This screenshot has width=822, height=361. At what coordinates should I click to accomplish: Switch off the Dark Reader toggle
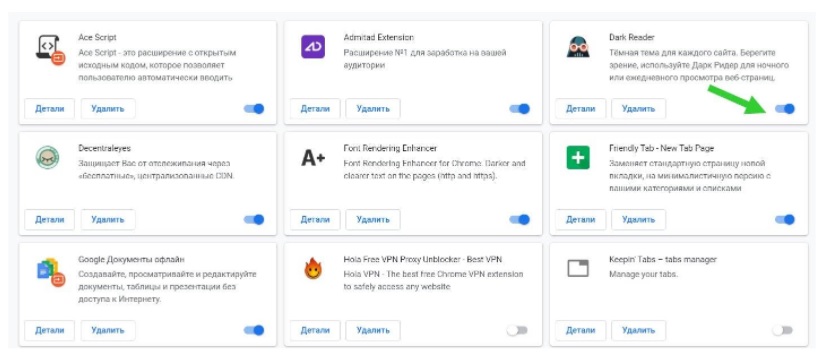click(785, 109)
